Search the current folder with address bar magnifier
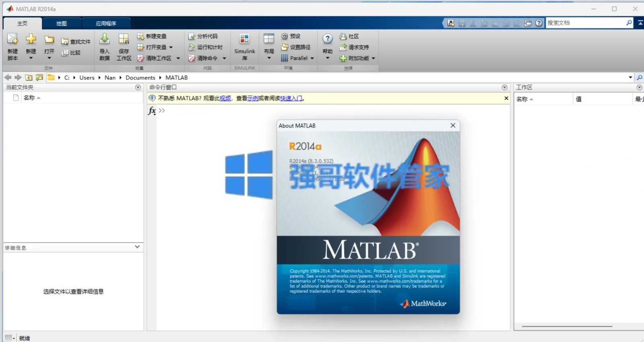644x342 pixels. [x=640, y=77]
